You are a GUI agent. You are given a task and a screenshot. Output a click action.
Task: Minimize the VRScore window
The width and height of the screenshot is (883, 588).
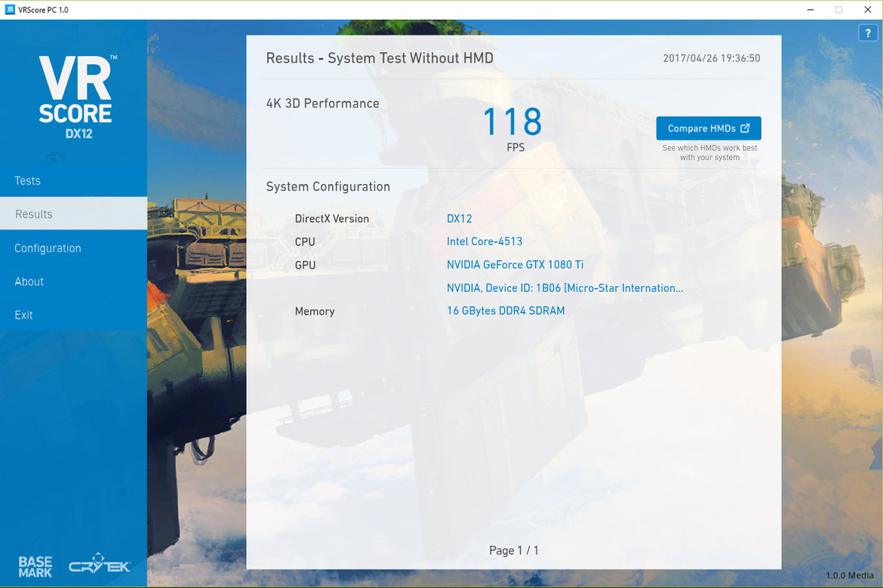[810, 10]
